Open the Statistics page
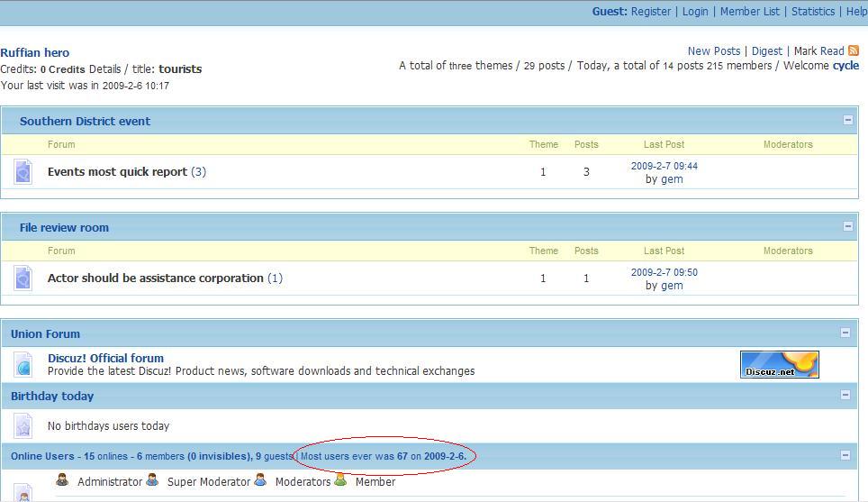The width and height of the screenshot is (868, 502). [x=813, y=12]
